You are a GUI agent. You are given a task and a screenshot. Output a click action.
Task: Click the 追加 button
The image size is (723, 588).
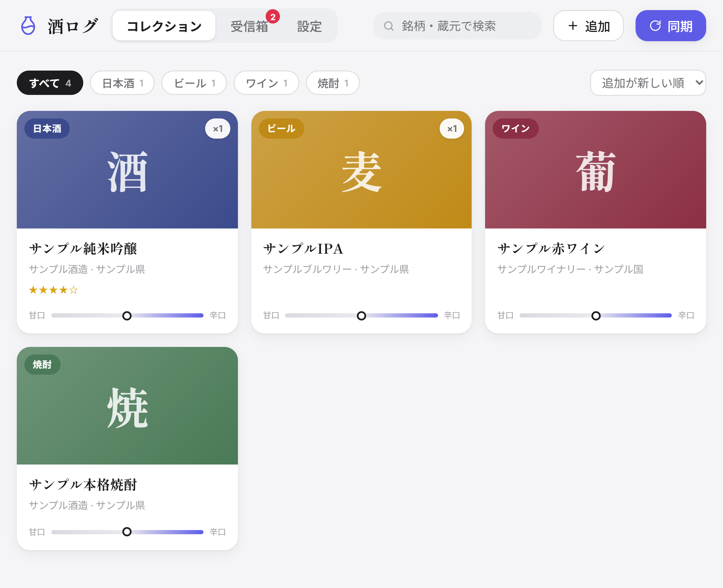(588, 26)
